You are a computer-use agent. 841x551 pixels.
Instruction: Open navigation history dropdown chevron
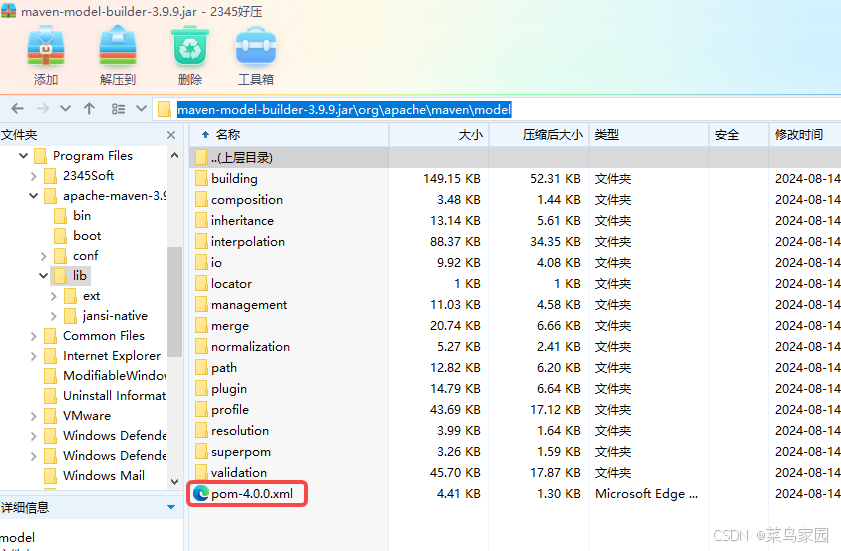65,109
